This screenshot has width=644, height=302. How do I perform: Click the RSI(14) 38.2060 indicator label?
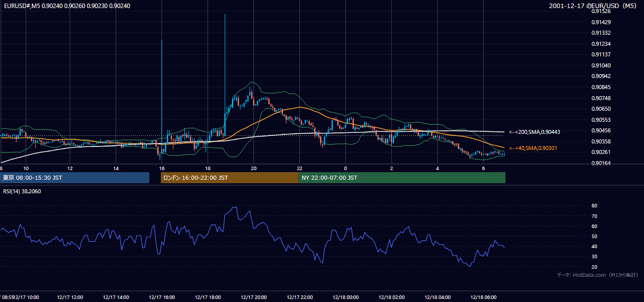tap(22, 192)
